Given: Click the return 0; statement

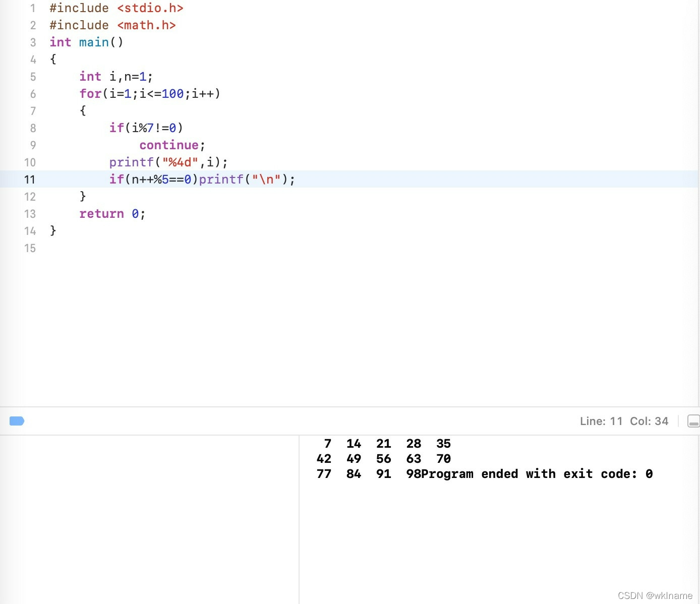Looking at the screenshot, I should 112,214.
